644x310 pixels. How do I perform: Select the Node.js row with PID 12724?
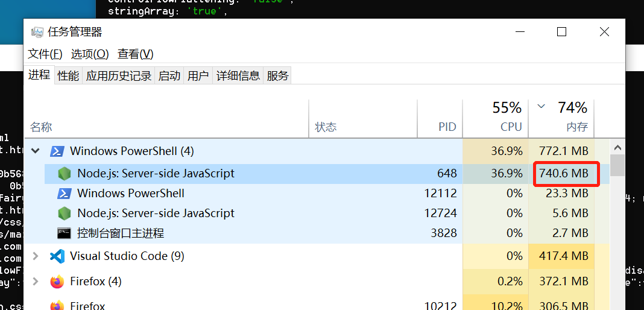pyautogui.click(x=317, y=214)
